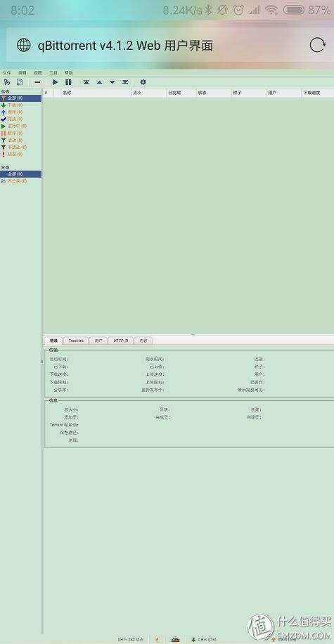Viewport: 334px width, 644px height.
Task: Click the add torrent link icon
Action: (x=6, y=82)
